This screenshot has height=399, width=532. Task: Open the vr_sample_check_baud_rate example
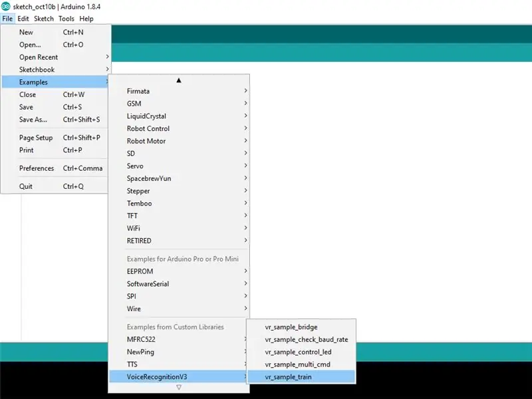[301, 340]
